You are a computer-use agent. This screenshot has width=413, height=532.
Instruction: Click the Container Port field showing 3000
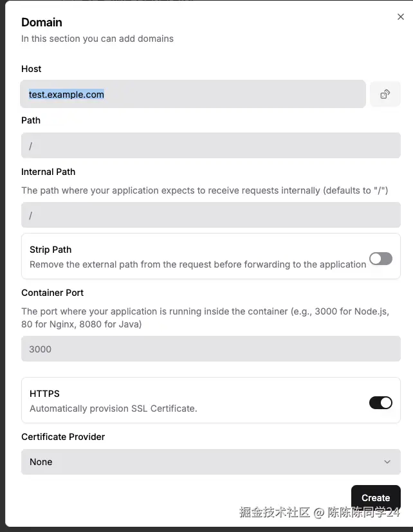coord(210,349)
